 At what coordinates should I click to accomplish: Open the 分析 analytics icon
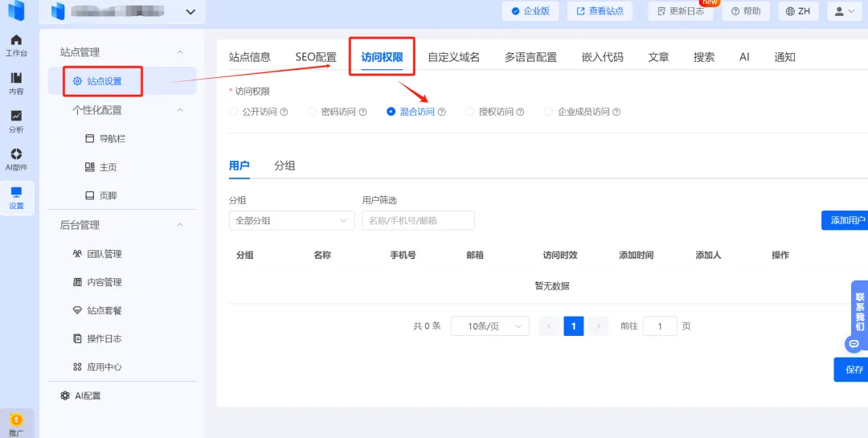[17, 116]
